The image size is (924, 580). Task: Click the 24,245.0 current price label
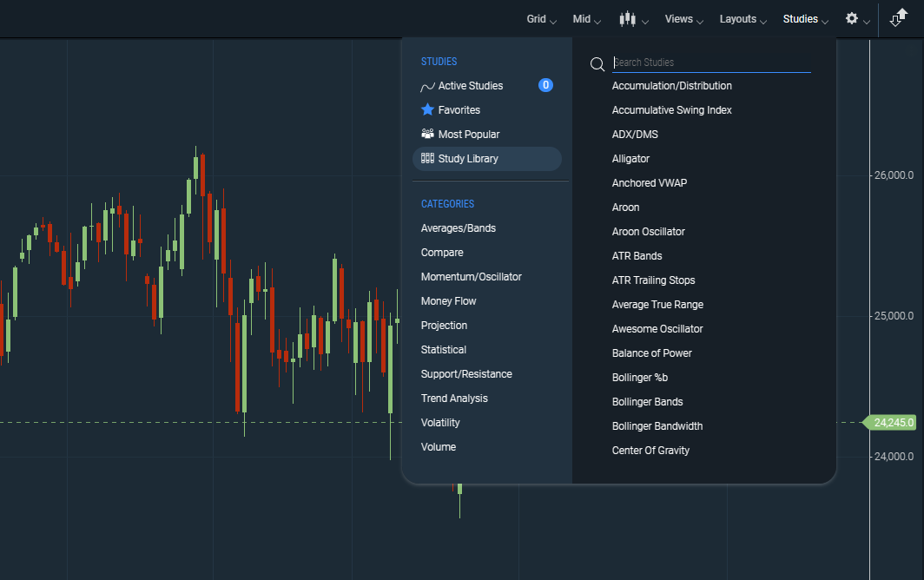click(893, 423)
